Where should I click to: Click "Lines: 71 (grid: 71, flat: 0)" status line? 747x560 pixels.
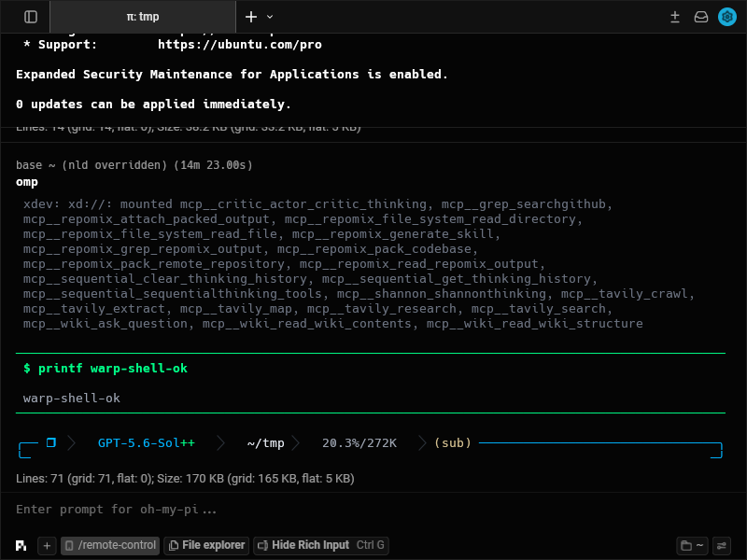pos(185,478)
